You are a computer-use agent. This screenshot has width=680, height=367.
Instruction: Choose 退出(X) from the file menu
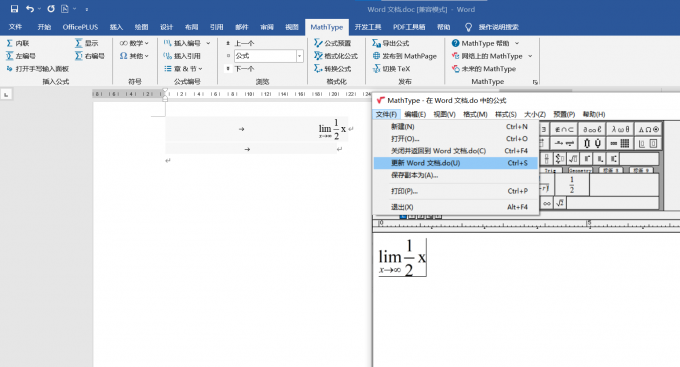pyautogui.click(x=456, y=207)
